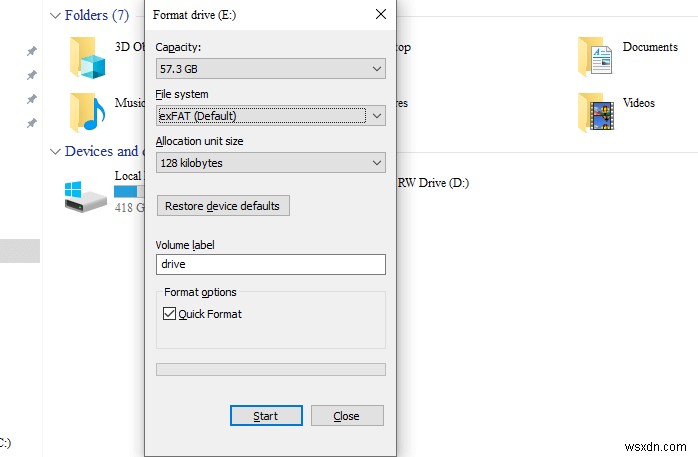This screenshot has height=457, width=698.
Task: Toggle the Quick Format checkbox
Action: [x=168, y=314]
